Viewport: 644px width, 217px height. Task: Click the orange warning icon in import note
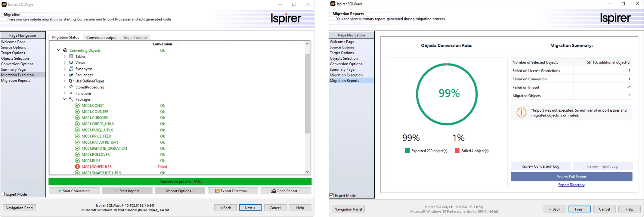pos(521,113)
